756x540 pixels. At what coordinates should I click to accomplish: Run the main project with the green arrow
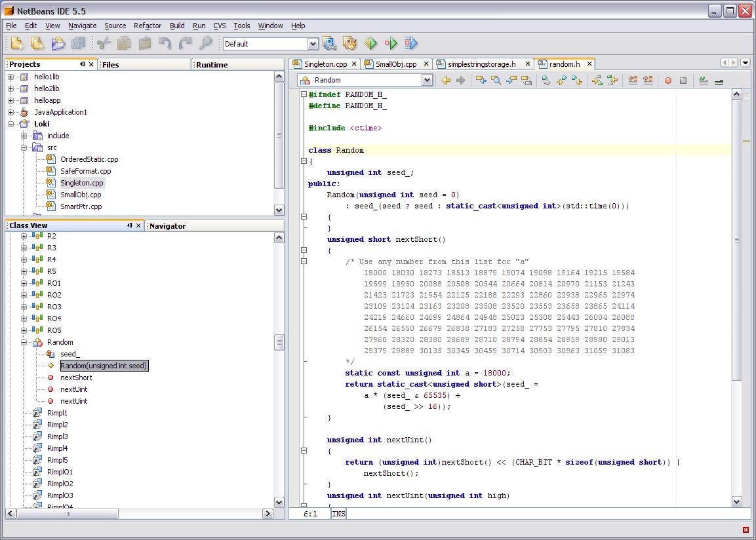pos(370,43)
